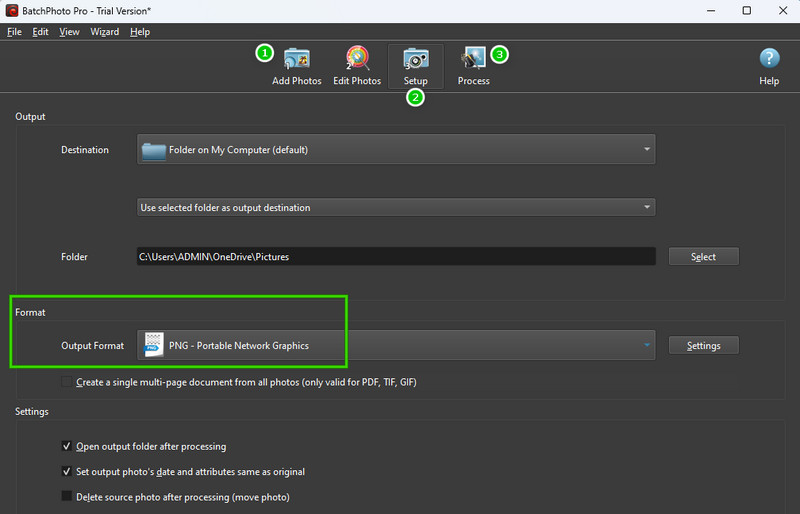
Task: Click the BatchPhoto app icon in title bar
Action: (x=13, y=10)
